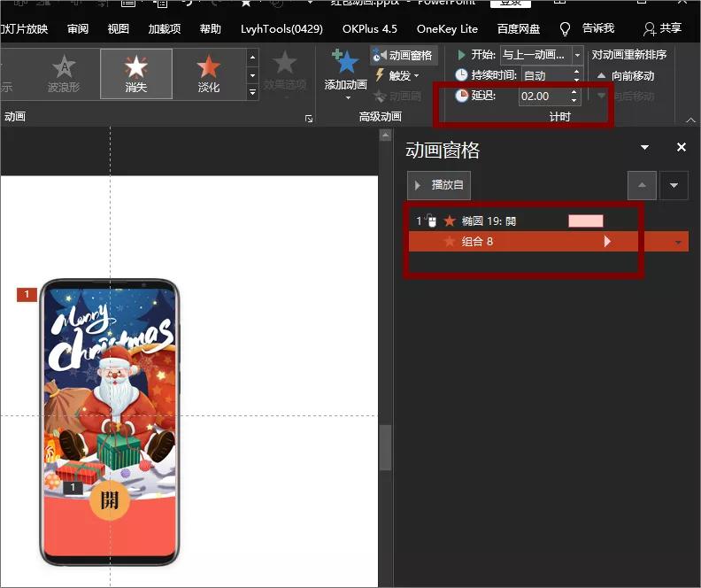Screen dimensions: 701x588
Task: Click the orange star icon of 椭圆 19
Action: pos(450,220)
